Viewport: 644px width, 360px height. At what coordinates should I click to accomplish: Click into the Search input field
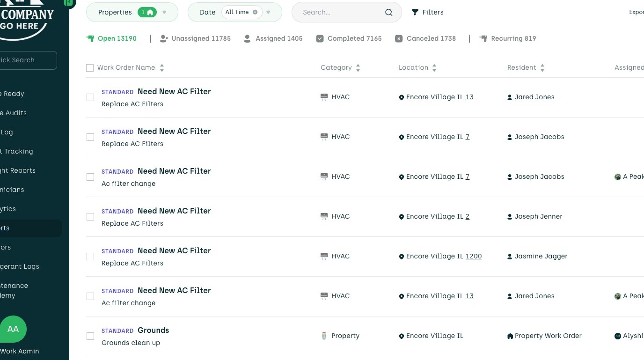coord(339,12)
